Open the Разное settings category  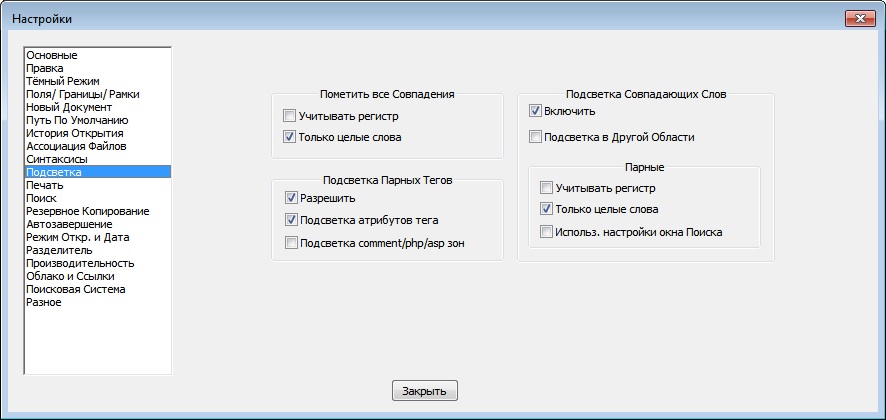[x=44, y=302]
